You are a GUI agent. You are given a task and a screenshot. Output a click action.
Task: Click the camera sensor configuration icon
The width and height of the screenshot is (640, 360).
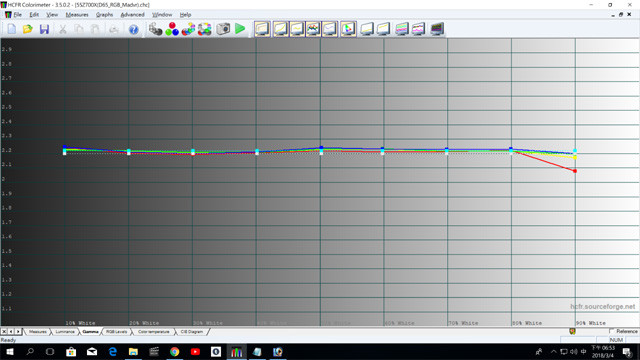223,29
